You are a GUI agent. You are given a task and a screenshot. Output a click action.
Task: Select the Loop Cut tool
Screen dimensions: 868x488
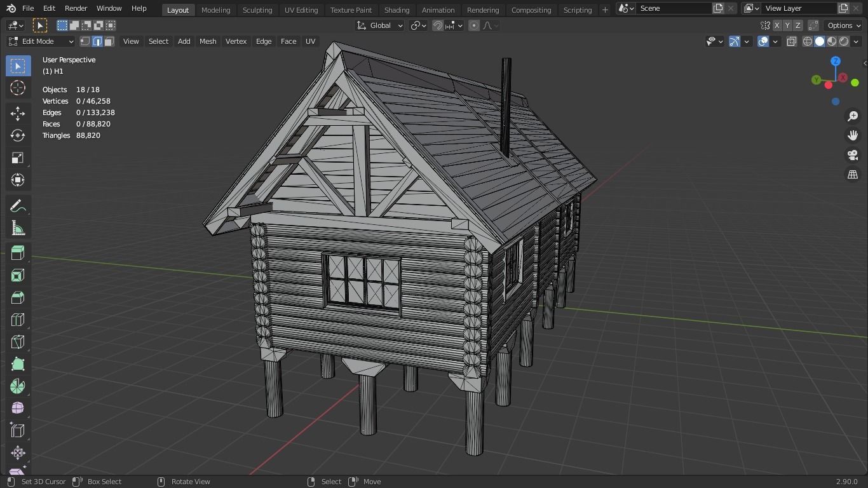[18, 320]
